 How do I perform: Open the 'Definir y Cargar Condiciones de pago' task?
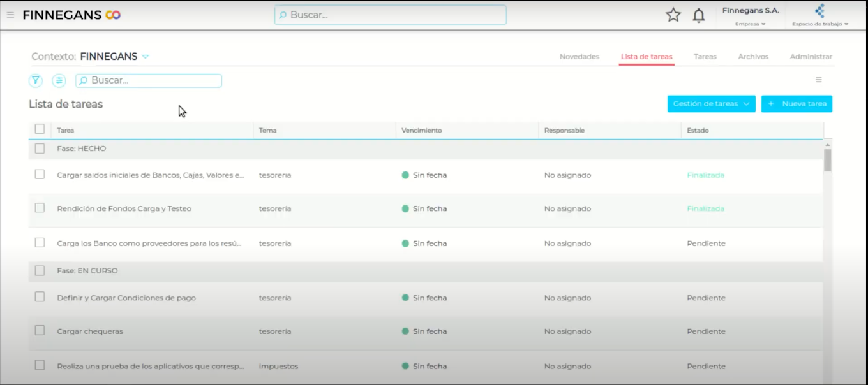tap(126, 298)
